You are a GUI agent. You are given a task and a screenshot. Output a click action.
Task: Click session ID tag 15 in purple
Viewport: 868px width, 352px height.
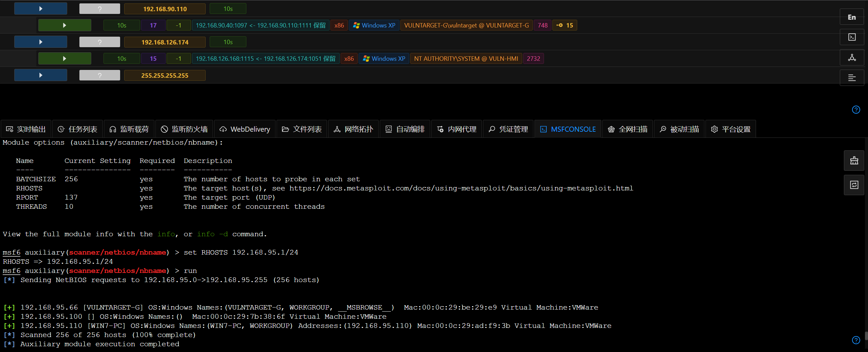coord(153,58)
